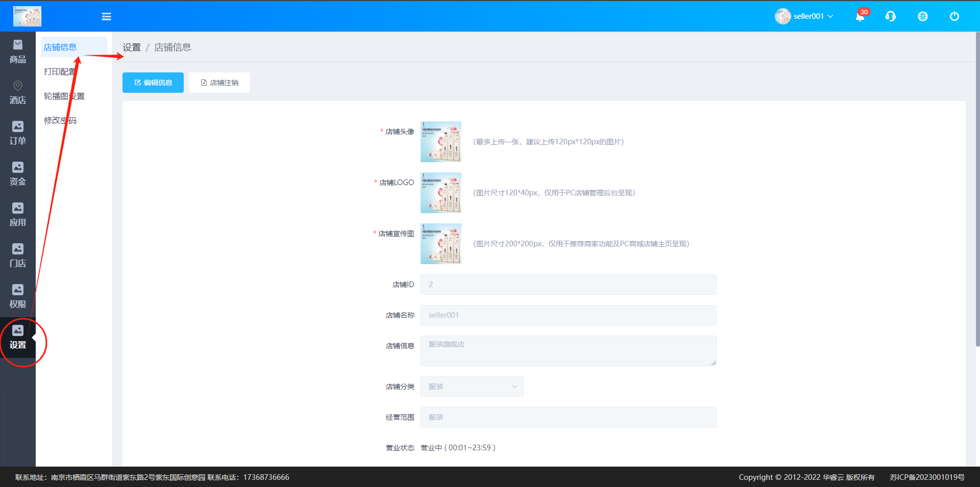Screen dimensions: 980x487
Task: Click the 店铺头像 thumbnail image
Action: pyautogui.click(x=440, y=142)
